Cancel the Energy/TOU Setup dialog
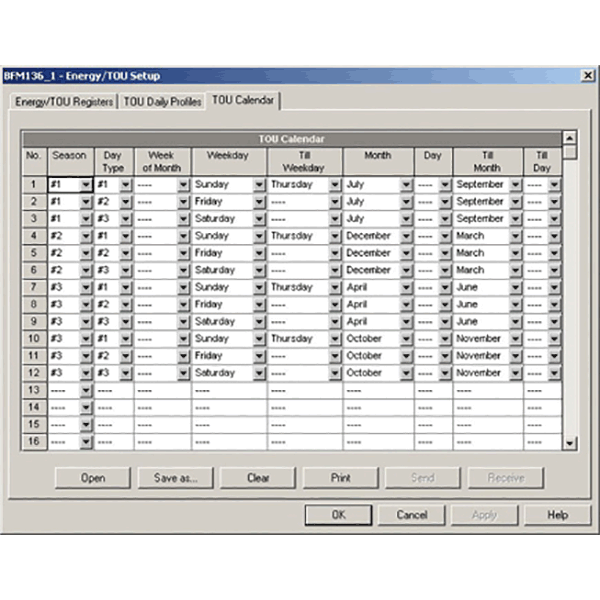600x600 pixels. [412, 515]
